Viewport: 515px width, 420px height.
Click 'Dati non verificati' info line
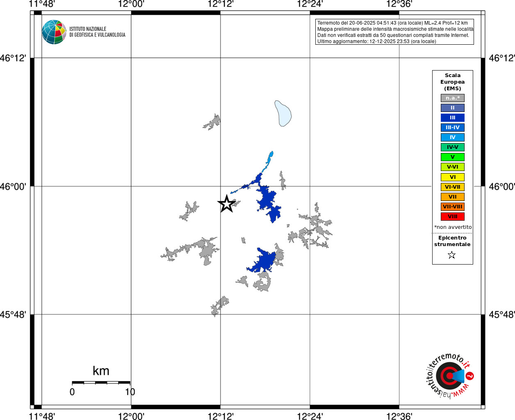393,35
